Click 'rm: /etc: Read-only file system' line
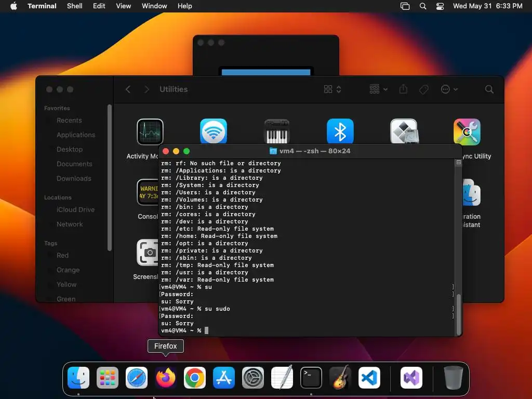 pos(218,229)
